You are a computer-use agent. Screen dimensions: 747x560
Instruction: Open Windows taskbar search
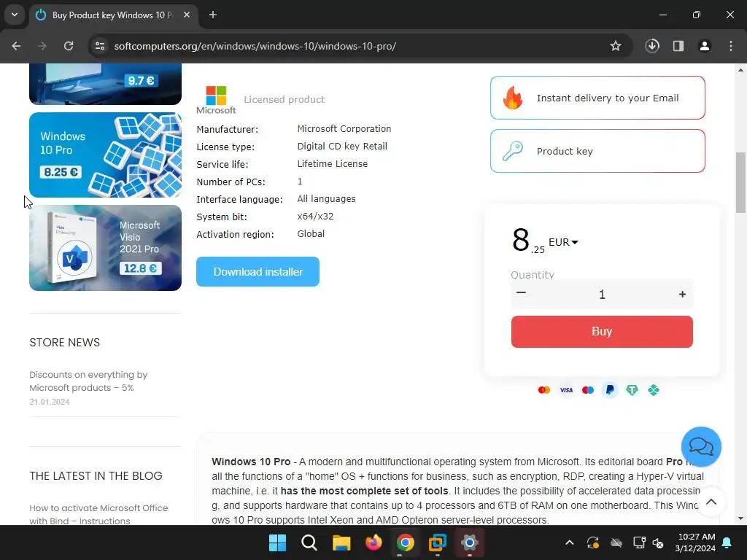[x=309, y=542]
